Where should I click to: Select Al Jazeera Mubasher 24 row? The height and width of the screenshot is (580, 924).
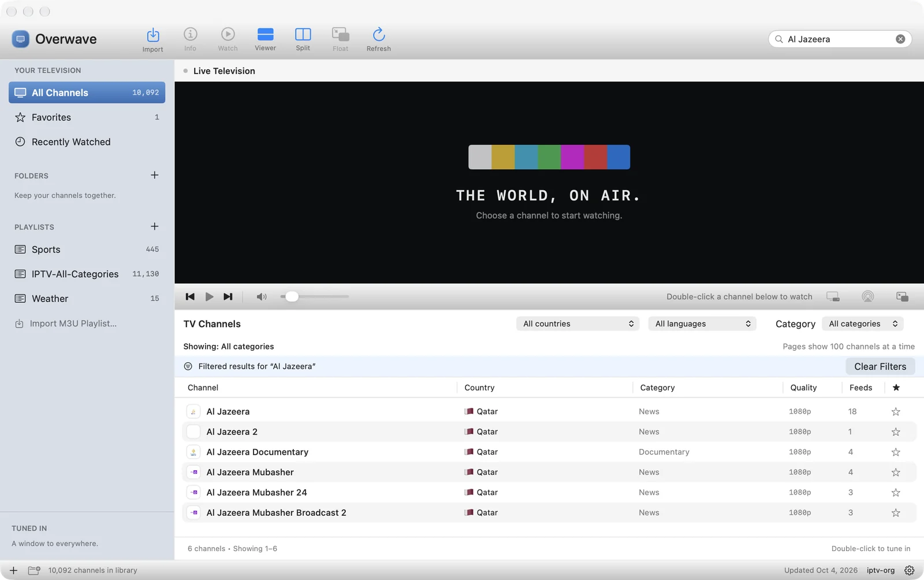tap(549, 492)
